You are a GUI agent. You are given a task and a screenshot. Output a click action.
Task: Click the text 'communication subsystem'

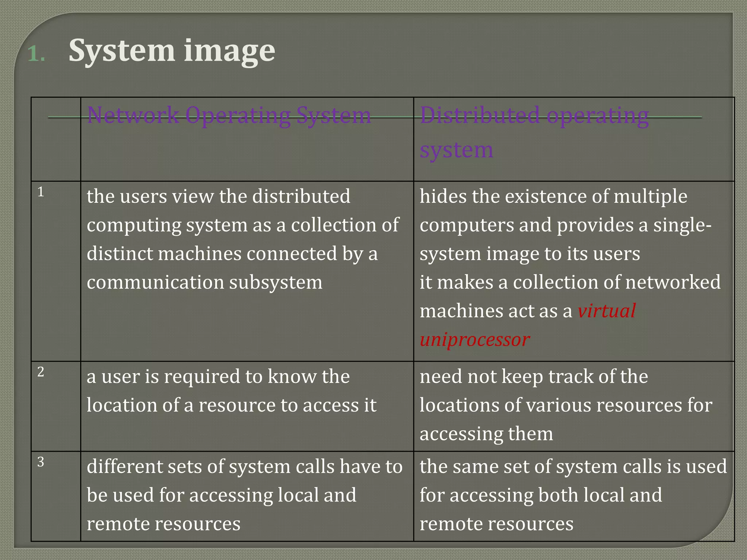[x=205, y=282]
